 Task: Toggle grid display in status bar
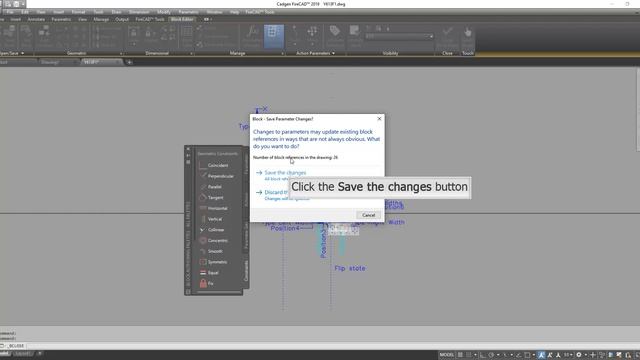click(x=460, y=355)
